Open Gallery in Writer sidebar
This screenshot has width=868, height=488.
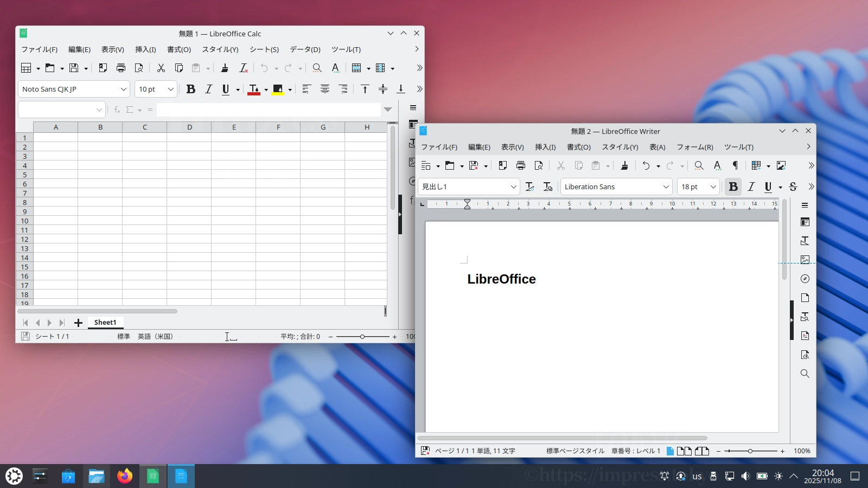tap(805, 260)
